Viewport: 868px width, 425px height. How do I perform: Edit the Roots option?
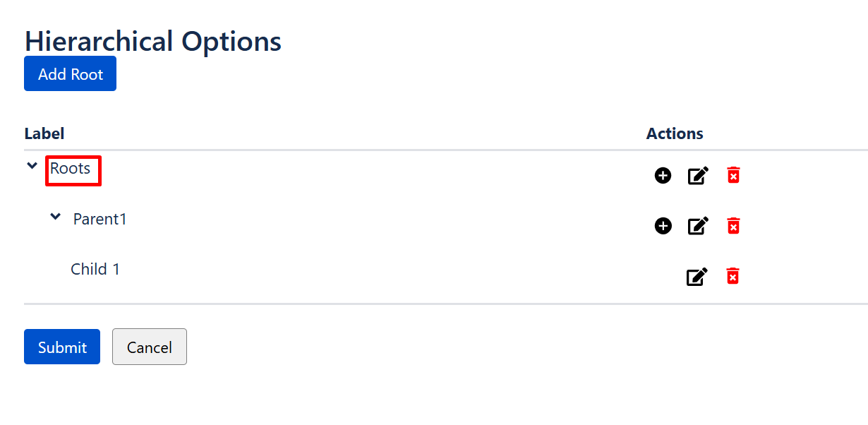[697, 175]
